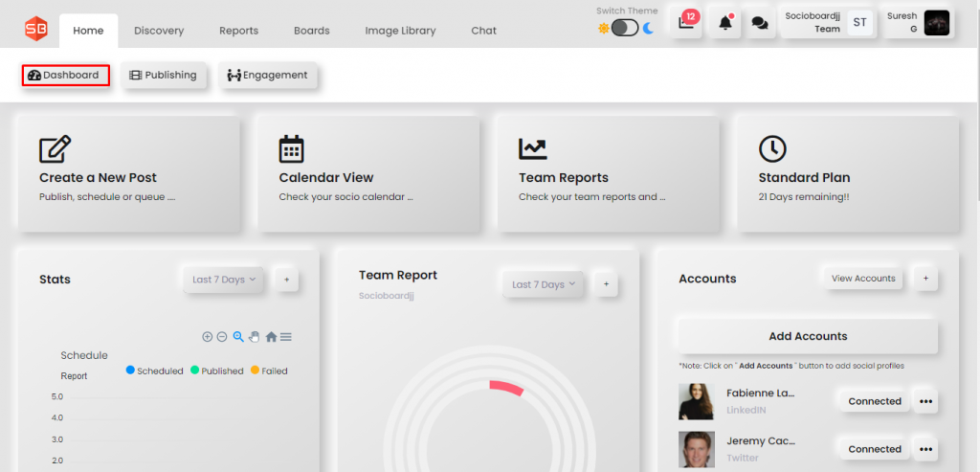Open Socioboardjj Team switcher
The width and height of the screenshot is (980, 472).
coord(828,23)
